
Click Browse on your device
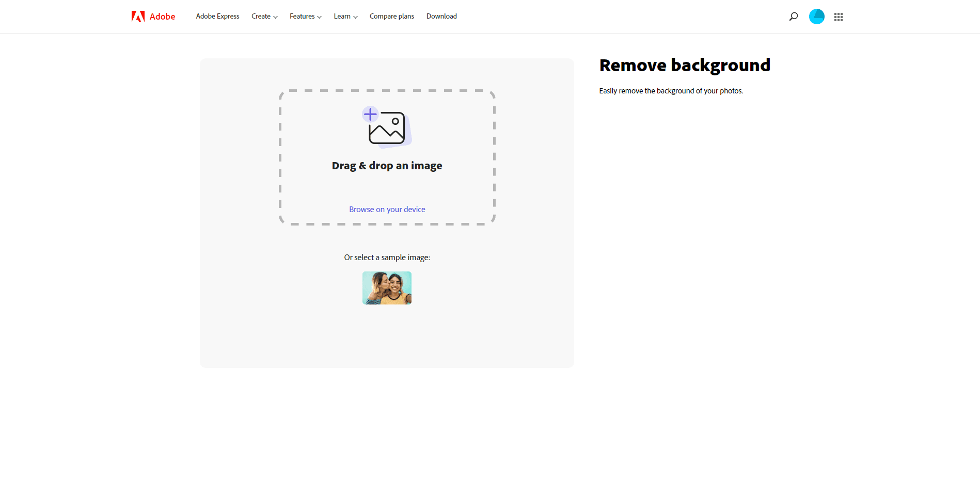point(387,209)
